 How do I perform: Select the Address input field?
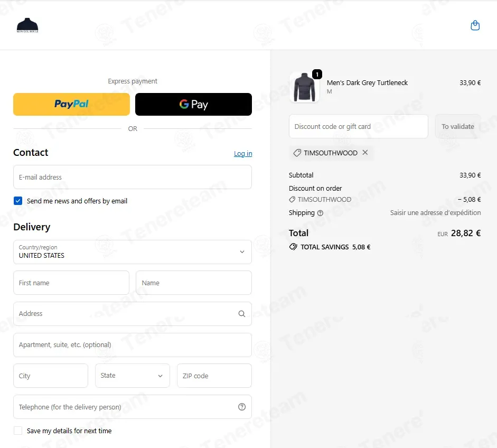coord(133,314)
